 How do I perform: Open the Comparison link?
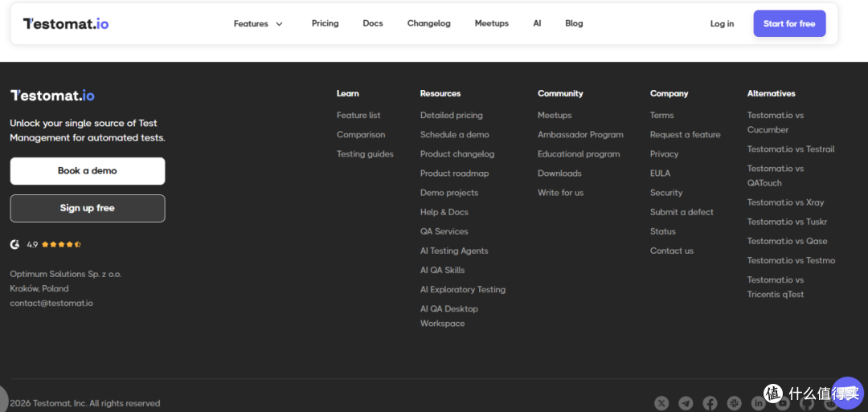(361, 134)
